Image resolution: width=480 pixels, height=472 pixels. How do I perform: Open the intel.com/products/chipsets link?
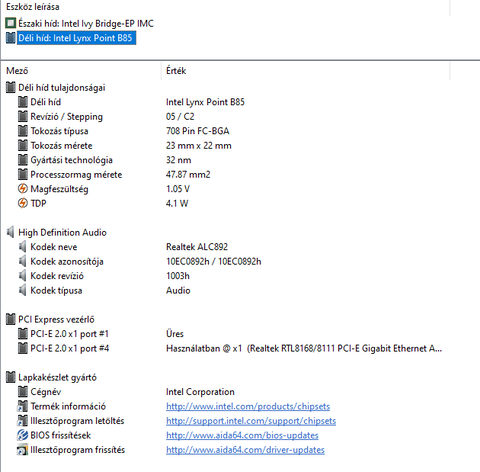click(248, 406)
